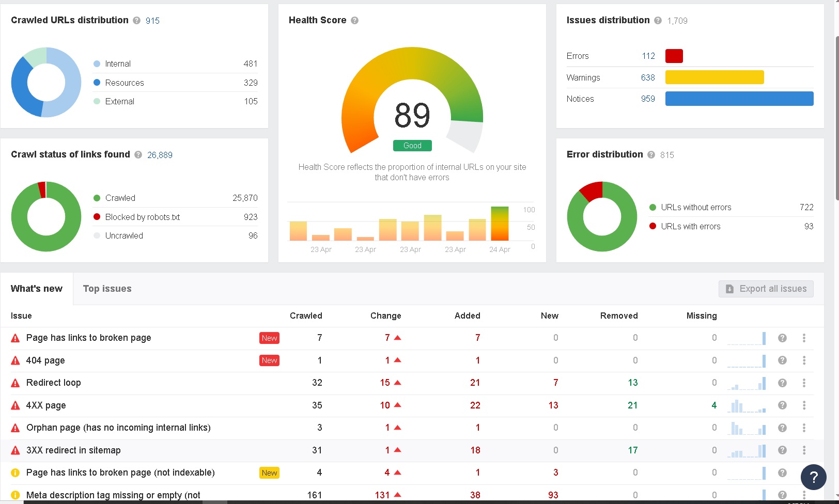Viewport: 839px width, 504px height.
Task: Open more options menu for 4XX page row
Action: click(804, 405)
